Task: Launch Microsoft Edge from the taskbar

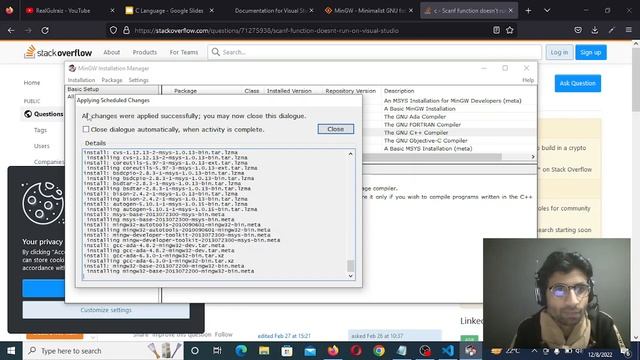Action: (241, 351)
